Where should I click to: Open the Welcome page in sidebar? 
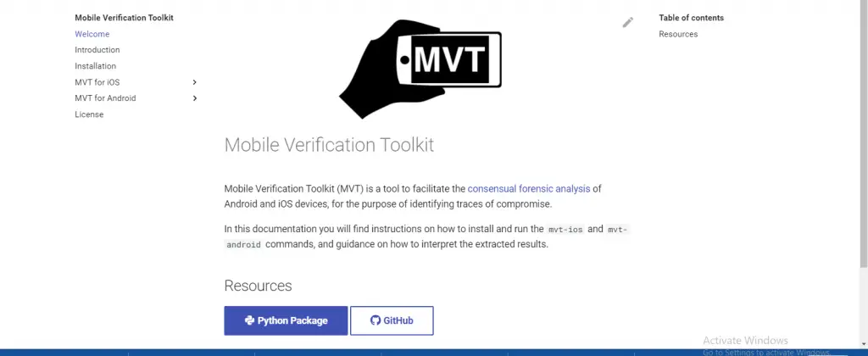(x=90, y=34)
